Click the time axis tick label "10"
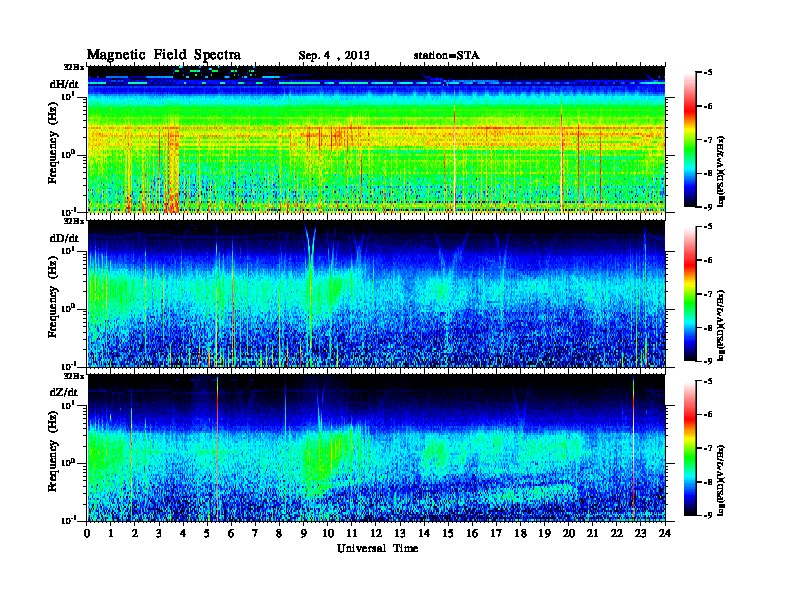 [328, 534]
